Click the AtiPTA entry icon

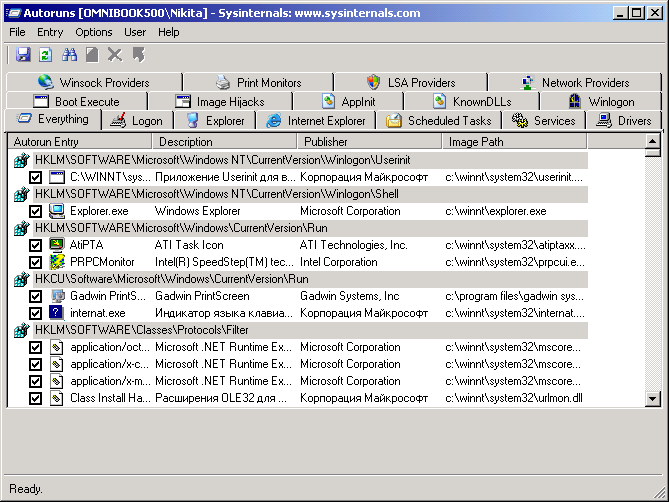57,245
